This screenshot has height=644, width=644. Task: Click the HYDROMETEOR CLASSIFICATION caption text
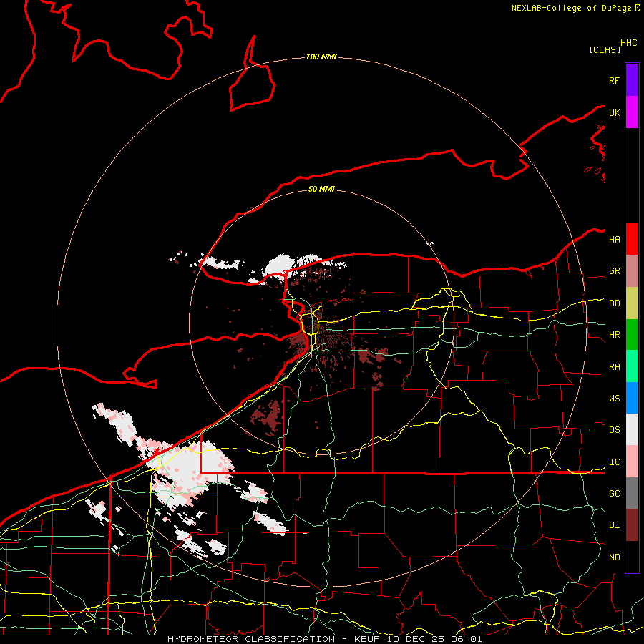point(251,639)
